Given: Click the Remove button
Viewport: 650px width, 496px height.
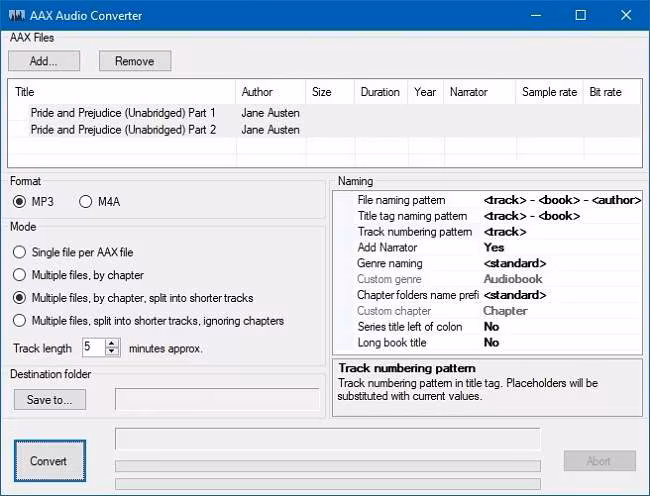Looking at the screenshot, I should coord(135,61).
